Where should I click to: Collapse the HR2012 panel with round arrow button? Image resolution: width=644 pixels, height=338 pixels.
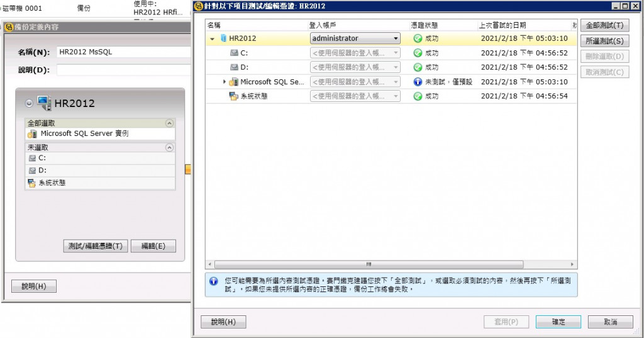(x=29, y=103)
